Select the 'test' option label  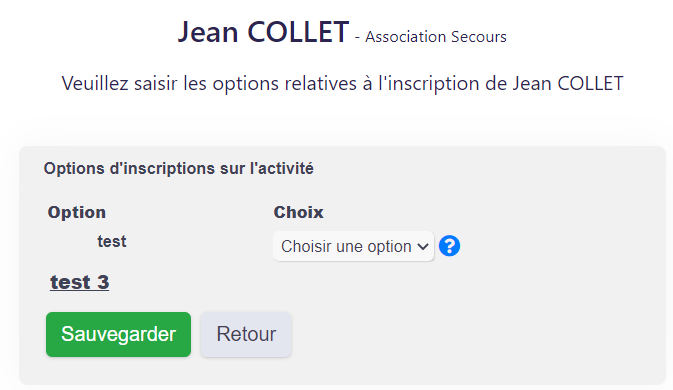[x=112, y=241]
